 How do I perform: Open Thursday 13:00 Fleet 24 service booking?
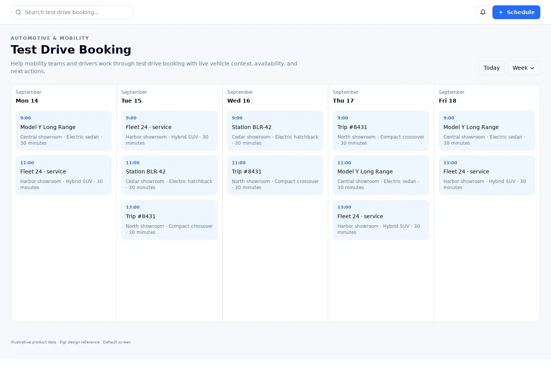coord(381,220)
